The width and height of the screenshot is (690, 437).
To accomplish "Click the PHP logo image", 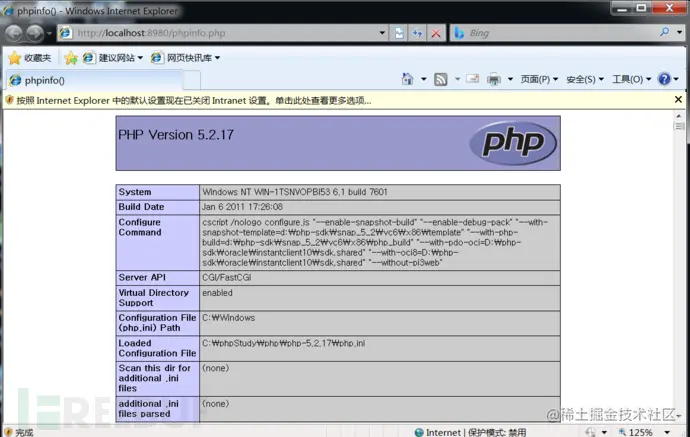I will tap(513, 143).
